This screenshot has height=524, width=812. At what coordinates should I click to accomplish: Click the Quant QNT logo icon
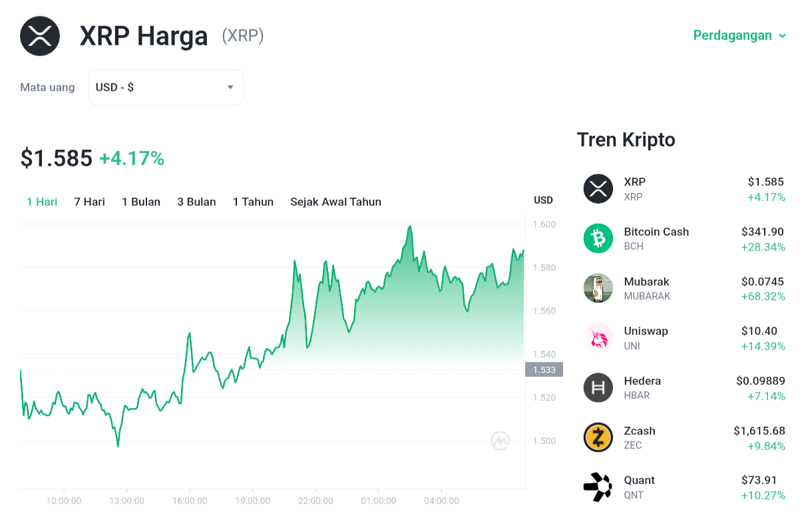[598, 487]
